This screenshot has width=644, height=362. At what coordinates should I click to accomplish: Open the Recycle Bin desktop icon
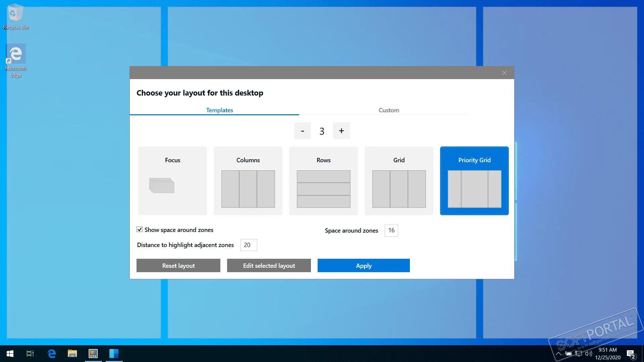tap(15, 17)
